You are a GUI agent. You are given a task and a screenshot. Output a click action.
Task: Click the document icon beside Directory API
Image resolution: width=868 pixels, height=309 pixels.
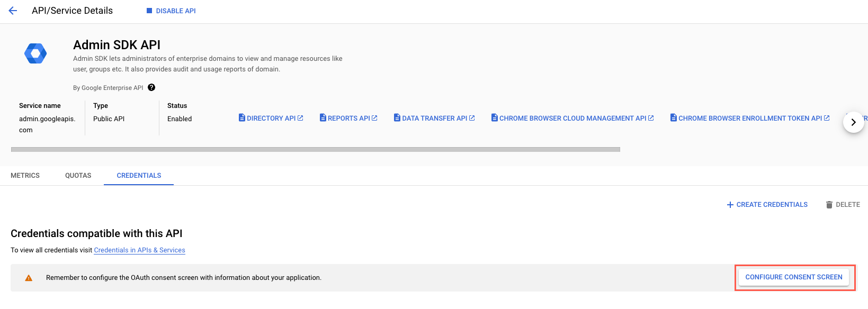click(x=242, y=118)
